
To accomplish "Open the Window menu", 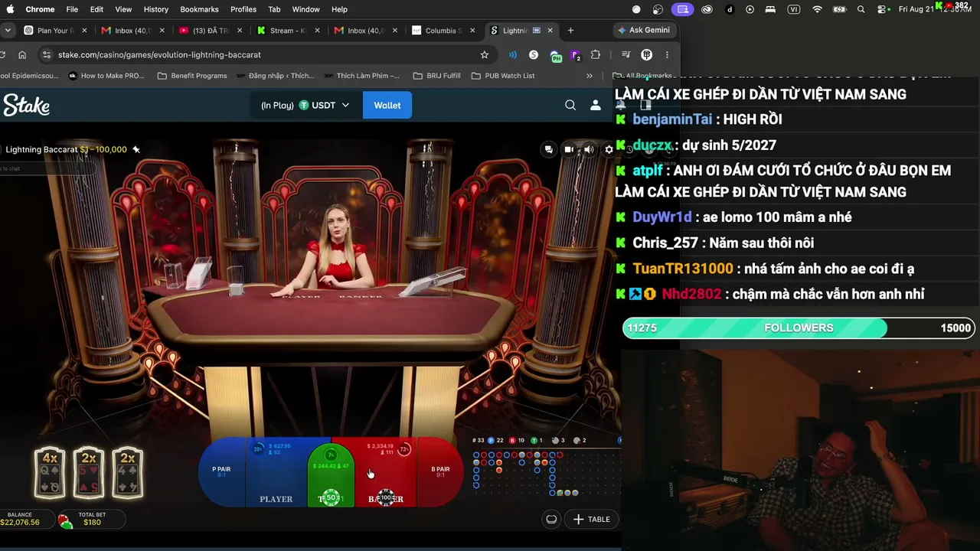I will tap(305, 9).
